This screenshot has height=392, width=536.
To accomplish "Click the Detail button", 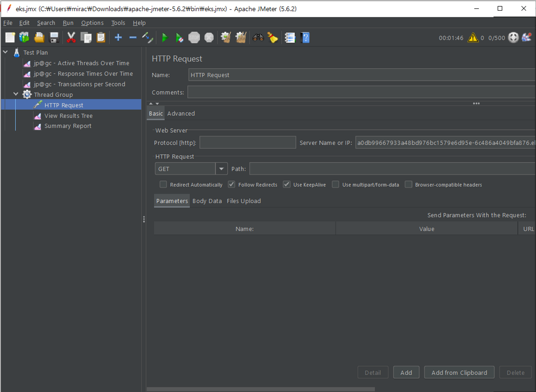I will [x=373, y=372].
